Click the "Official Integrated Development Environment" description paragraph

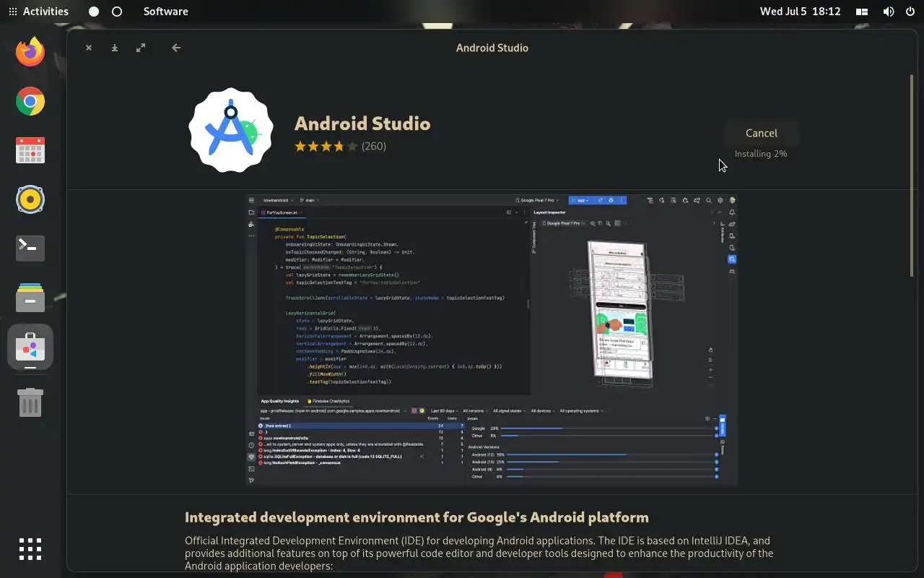tap(479, 553)
